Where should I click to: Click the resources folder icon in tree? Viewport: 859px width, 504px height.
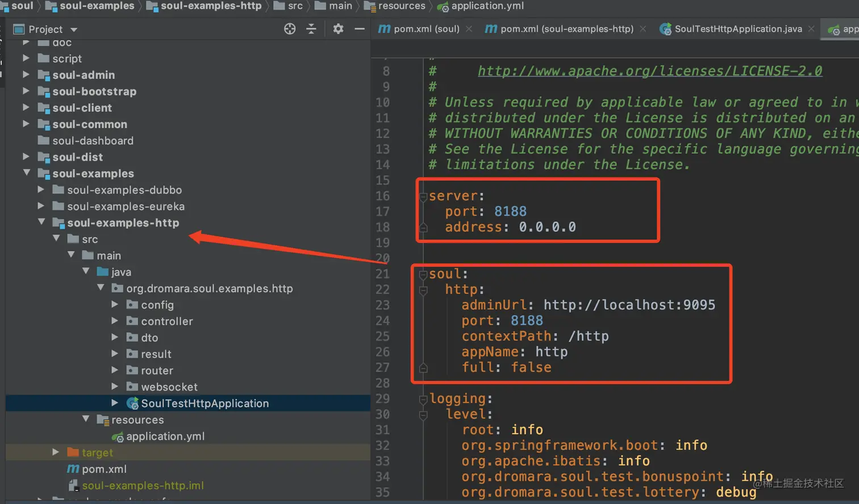103,419
